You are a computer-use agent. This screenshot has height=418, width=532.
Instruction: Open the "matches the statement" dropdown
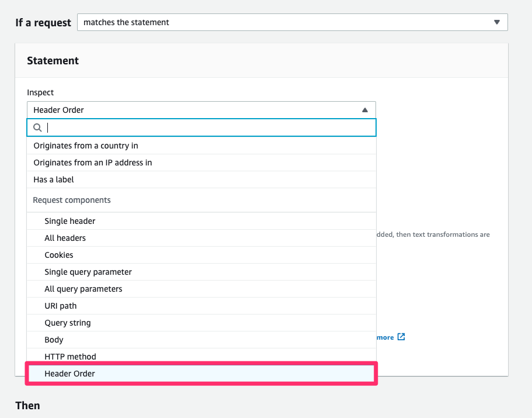(292, 22)
